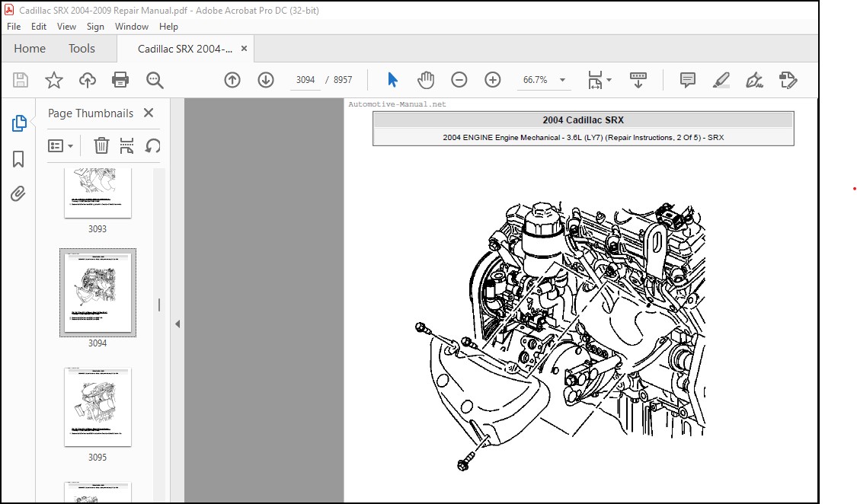Open the Window menu
The image size is (857, 504).
click(131, 26)
